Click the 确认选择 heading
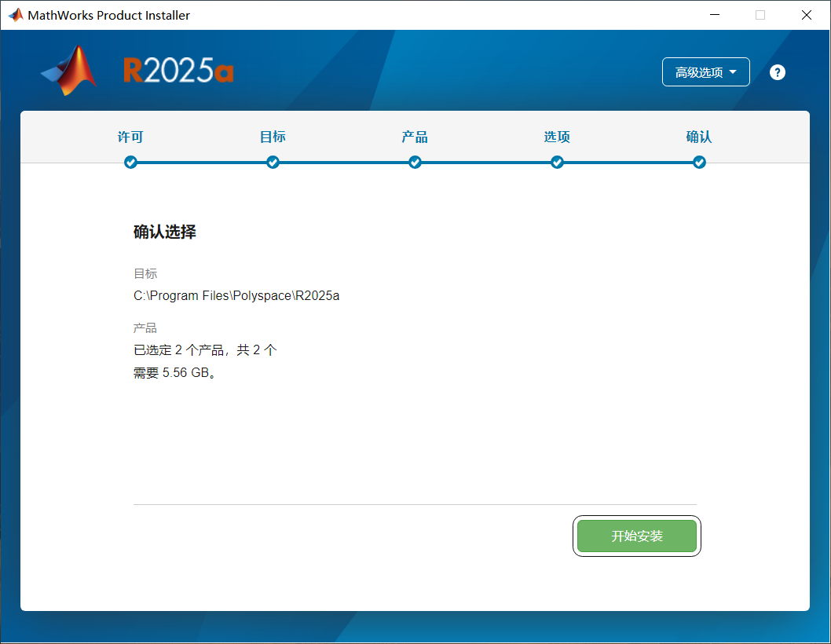 (165, 232)
